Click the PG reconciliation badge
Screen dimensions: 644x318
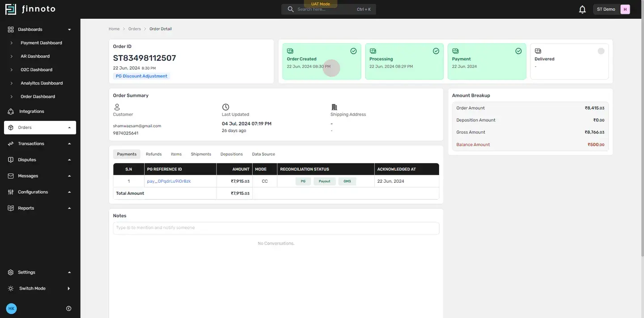[x=303, y=181]
